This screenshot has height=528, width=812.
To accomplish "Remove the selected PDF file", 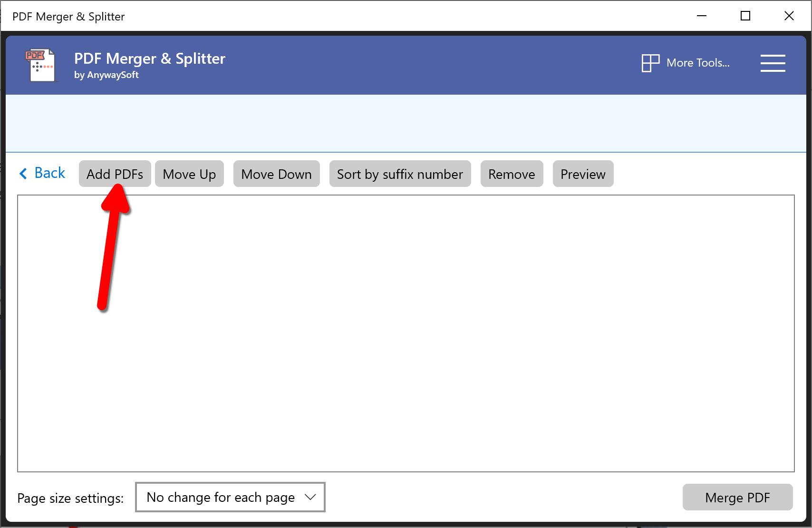I will [512, 174].
